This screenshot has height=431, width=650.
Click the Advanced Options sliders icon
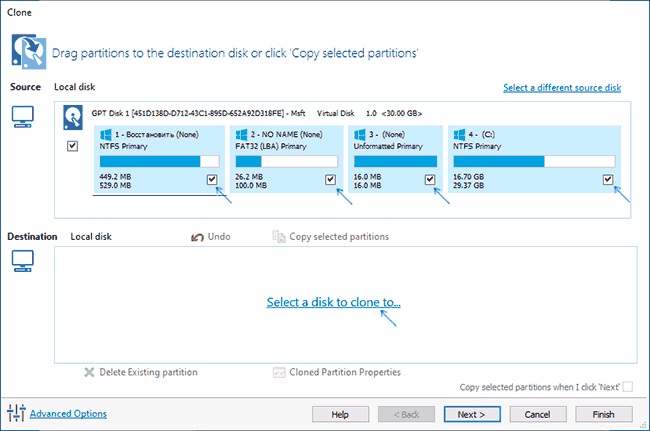16,413
